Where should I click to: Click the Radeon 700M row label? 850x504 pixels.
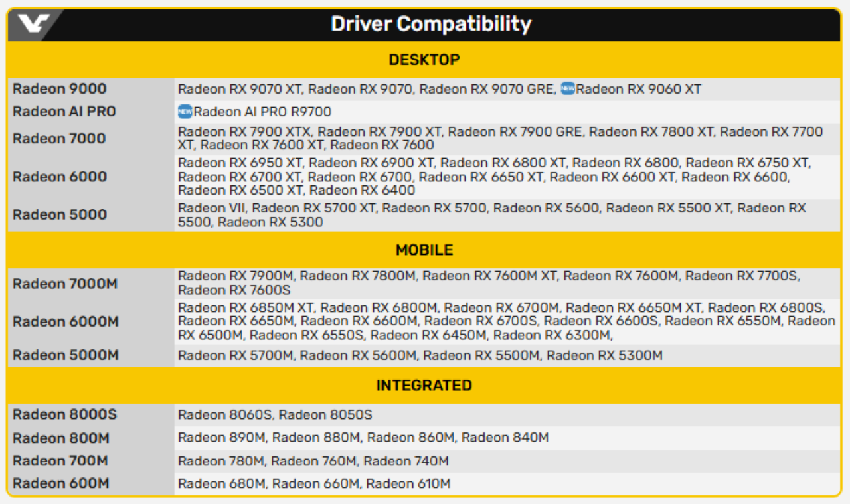tap(60, 461)
